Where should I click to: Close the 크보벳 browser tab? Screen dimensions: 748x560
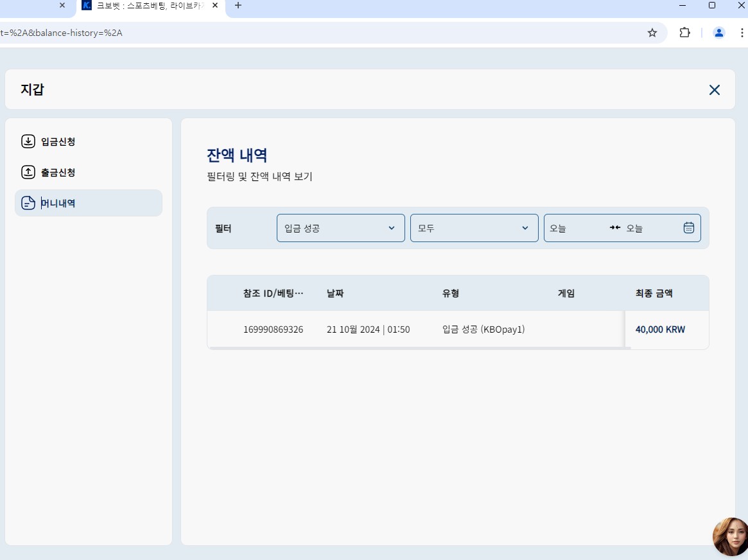click(215, 6)
